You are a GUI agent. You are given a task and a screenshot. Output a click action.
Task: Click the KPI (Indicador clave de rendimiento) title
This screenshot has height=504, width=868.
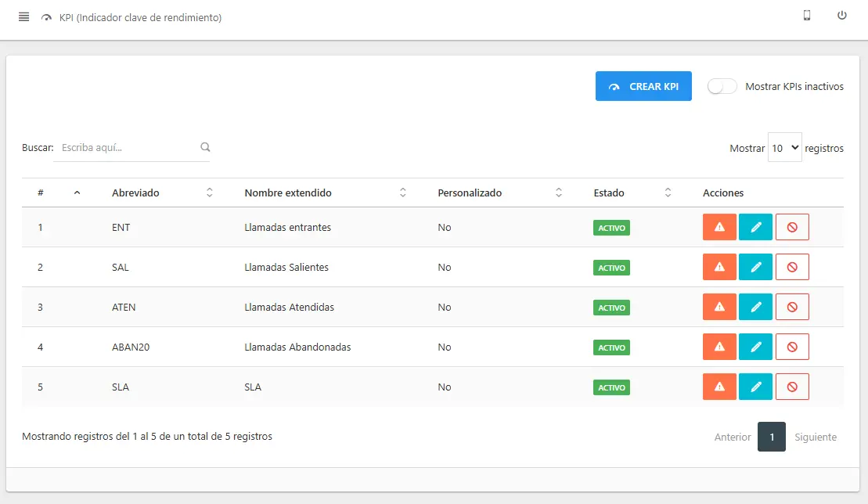(x=140, y=18)
